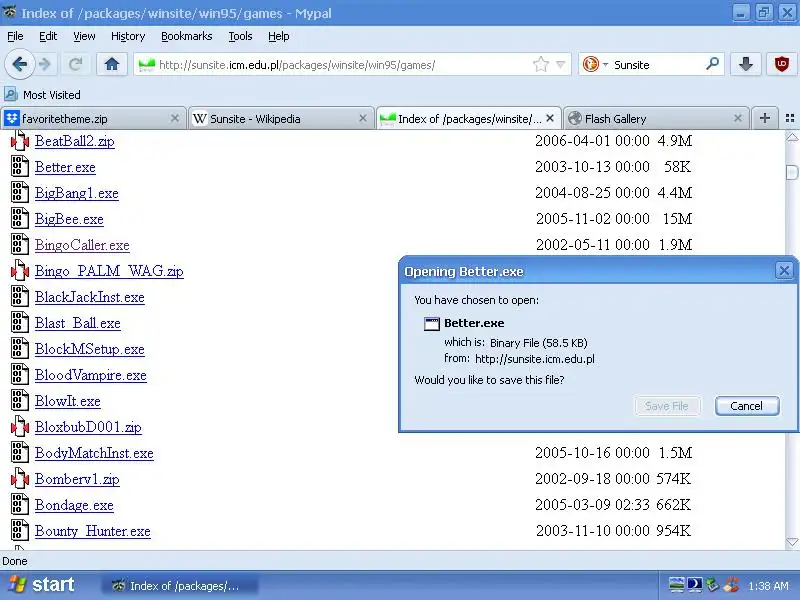Switch to the Flash Gallery tab

(x=656, y=118)
